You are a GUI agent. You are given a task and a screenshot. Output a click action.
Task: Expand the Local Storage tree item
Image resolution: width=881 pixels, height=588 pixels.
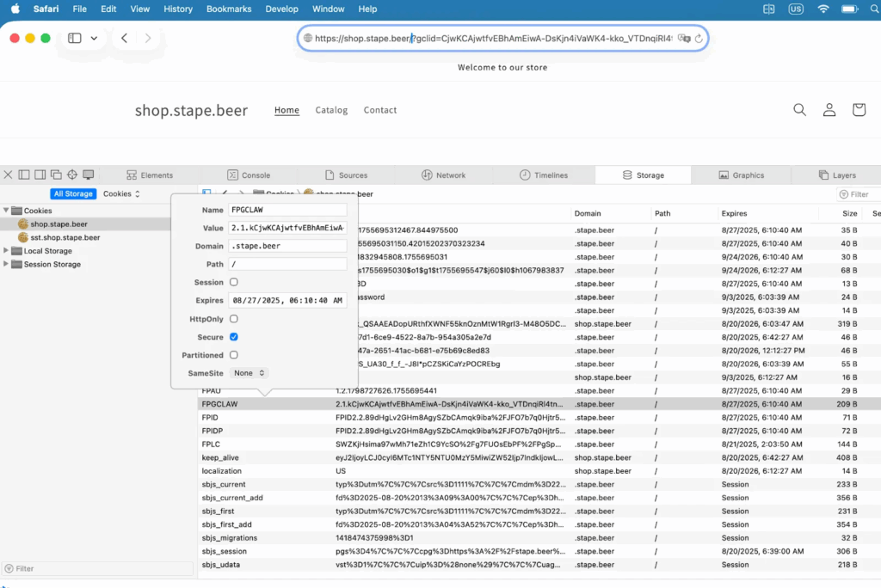(7, 251)
